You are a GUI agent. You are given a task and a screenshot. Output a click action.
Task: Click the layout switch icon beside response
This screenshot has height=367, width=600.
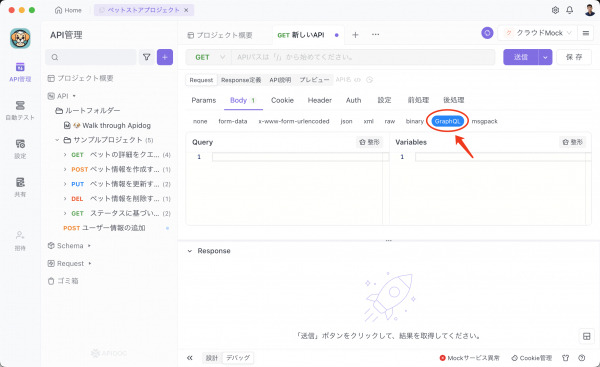tap(586, 336)
